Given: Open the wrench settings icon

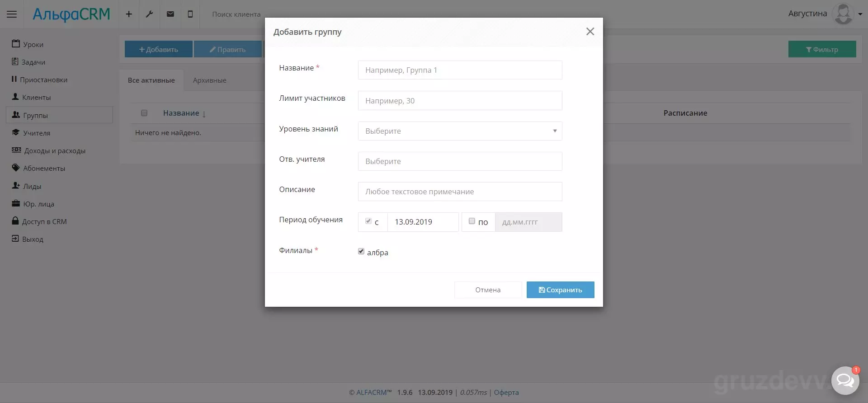Looking at the screenshot, I should [149, 14].
